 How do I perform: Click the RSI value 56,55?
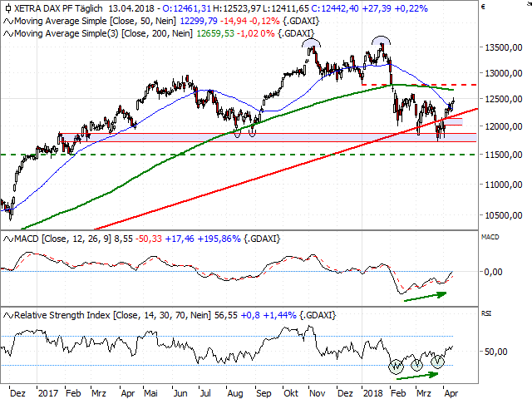click(x=225, y=316)
